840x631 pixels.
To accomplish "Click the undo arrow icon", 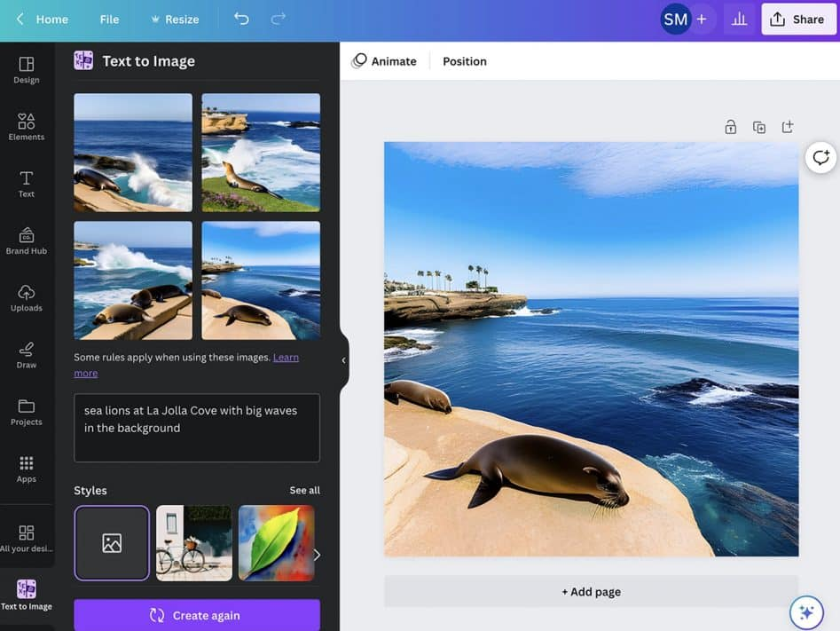I will point(241,19).
